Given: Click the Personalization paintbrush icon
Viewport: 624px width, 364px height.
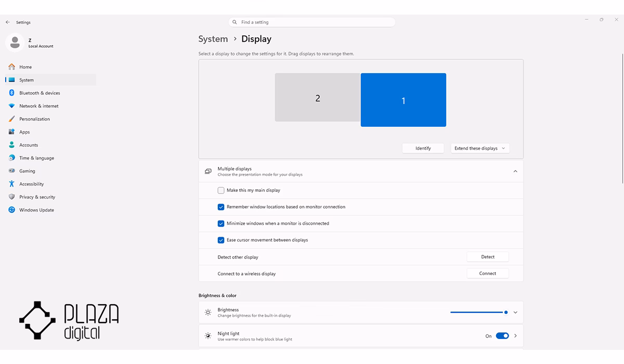Looking at the screenshot, I should pyautogui.click(x=11, y=119).
